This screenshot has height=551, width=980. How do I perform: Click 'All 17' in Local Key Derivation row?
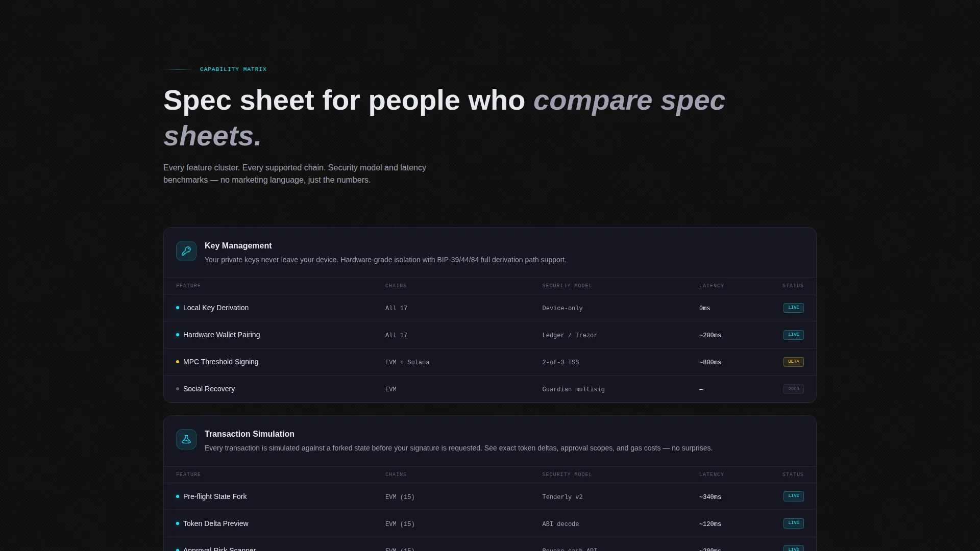(396, 308)
